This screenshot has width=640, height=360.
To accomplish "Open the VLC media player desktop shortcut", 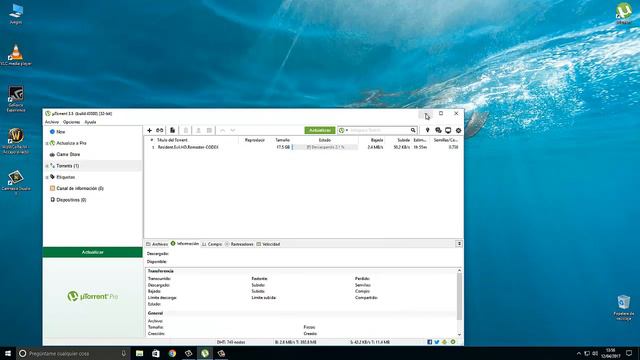I will pos(16,55).
